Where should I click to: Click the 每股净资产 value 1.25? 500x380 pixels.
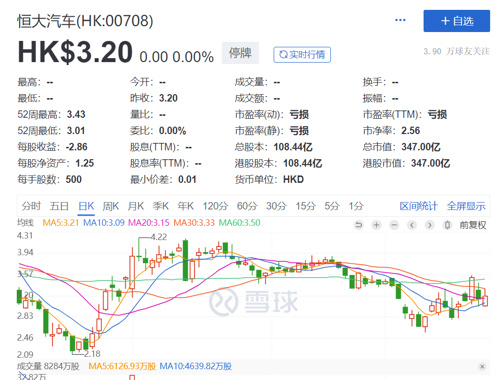pyautogui.click(x=85, y=163)
